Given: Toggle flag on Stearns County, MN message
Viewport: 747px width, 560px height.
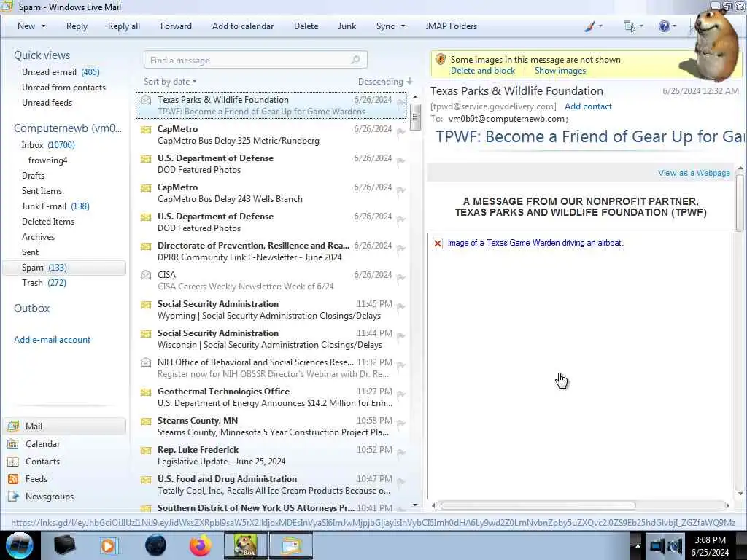Looking at the screenshot, I should (400, 423).
